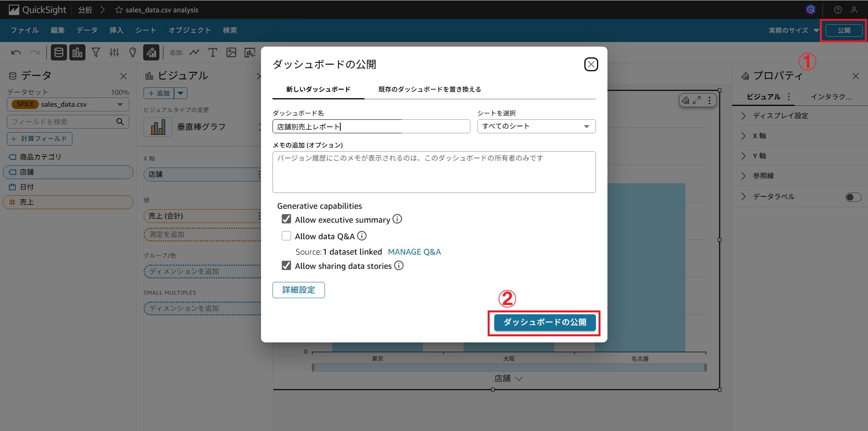Open the 挿入 menu
Viewport: 868px width, 431px height.
(116, 30)
